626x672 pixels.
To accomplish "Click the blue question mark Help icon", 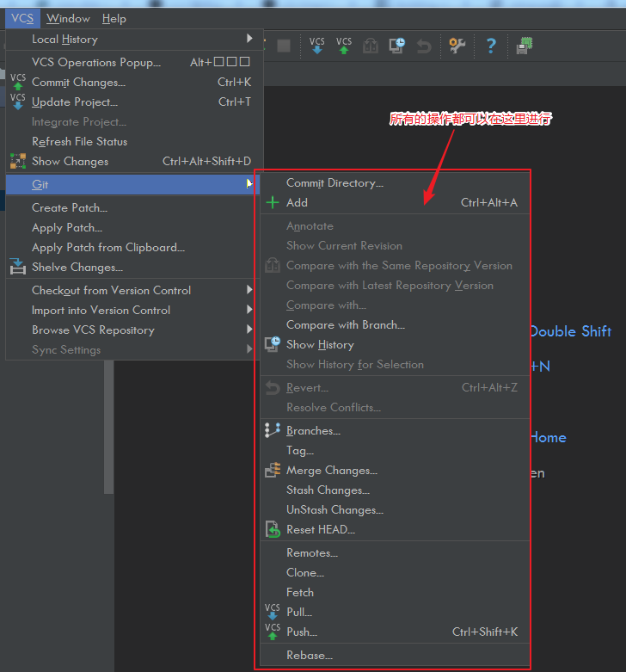I will coord(490,46).
